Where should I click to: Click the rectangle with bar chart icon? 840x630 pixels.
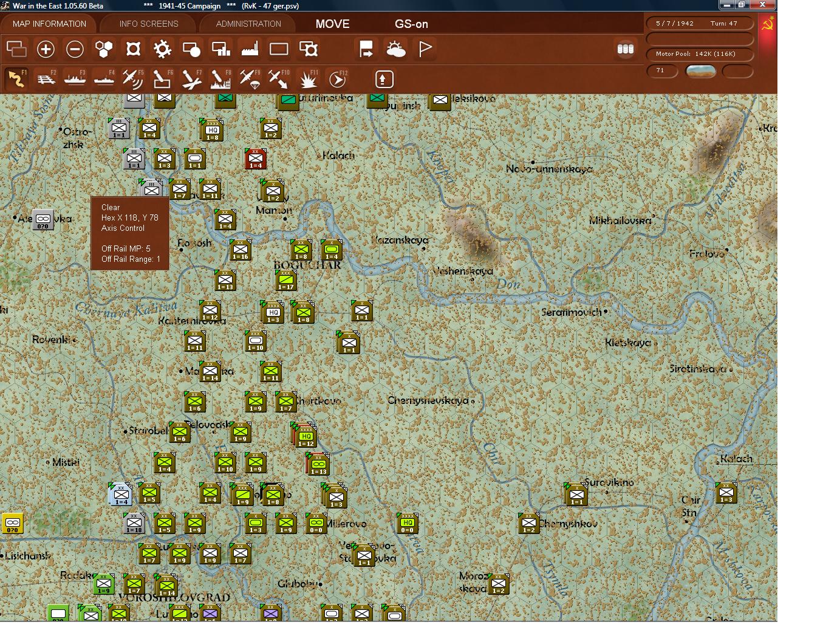pos(220,49)
